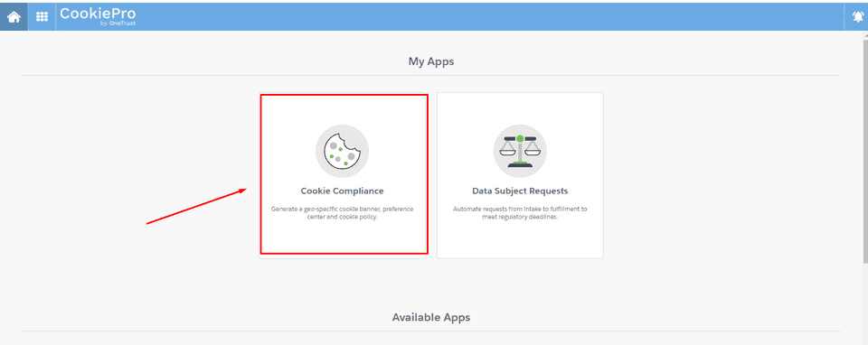The height and width of the screenshot is (345, 868).
Task: Open the Cookie Compliance app title
Action: click(x=342, y=191)
